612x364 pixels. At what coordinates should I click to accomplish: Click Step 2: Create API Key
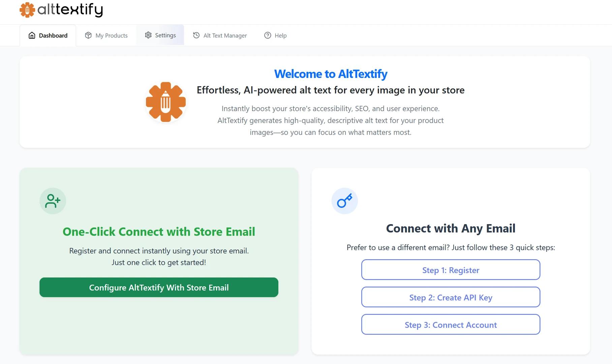(x=451, y=297)
